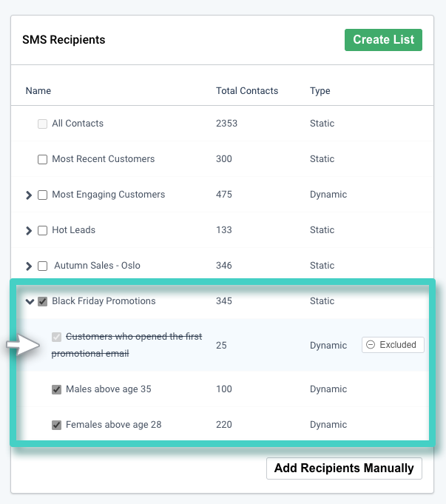Expand the Most Engaging Customers list
Screen dimensions: 446x504
[29, 195]
